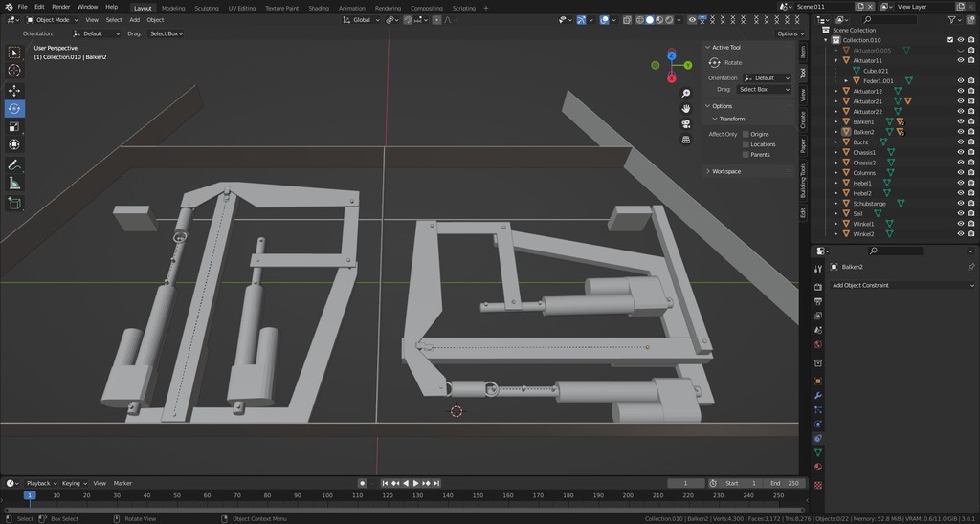Viewport: 980px width, 524px height.
Task: Hide the Seil object eye icon
Action: tap(961, 213)
